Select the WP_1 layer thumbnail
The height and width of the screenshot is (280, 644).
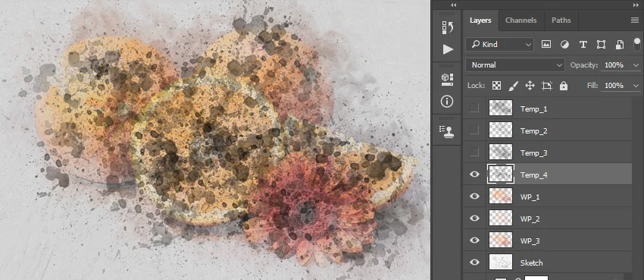tap(501, 196)
